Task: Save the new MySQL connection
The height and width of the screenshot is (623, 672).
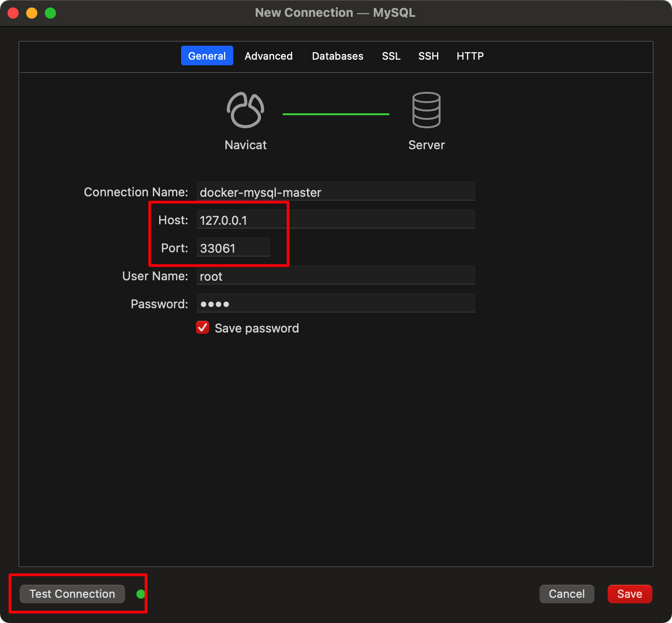Action: [630, 594]
